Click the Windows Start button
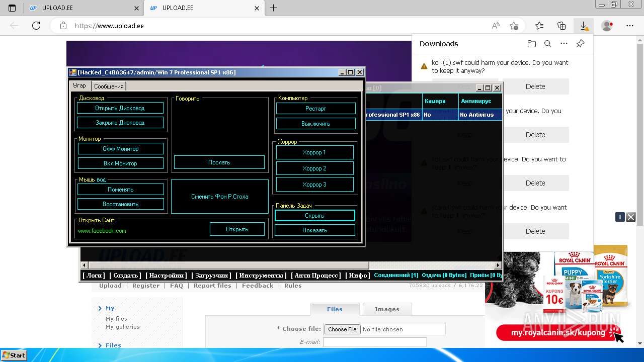 14,355
